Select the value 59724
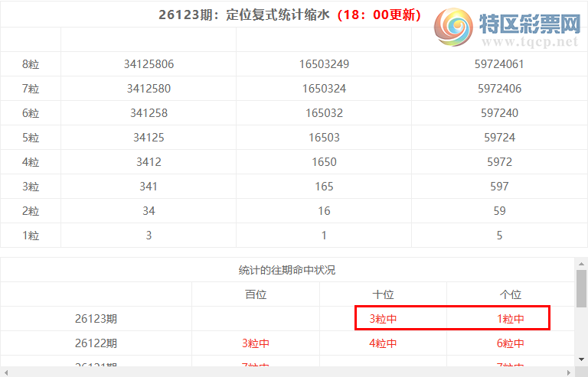The width and height of the screenshot is (588, 377). [x=499, y=138]
